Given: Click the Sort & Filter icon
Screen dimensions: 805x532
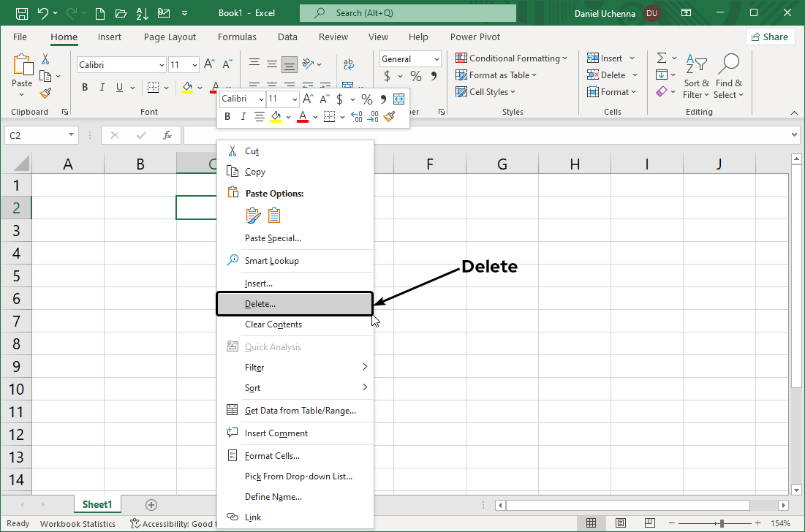Looking at the screenshot, I should (x=696, y=65).
